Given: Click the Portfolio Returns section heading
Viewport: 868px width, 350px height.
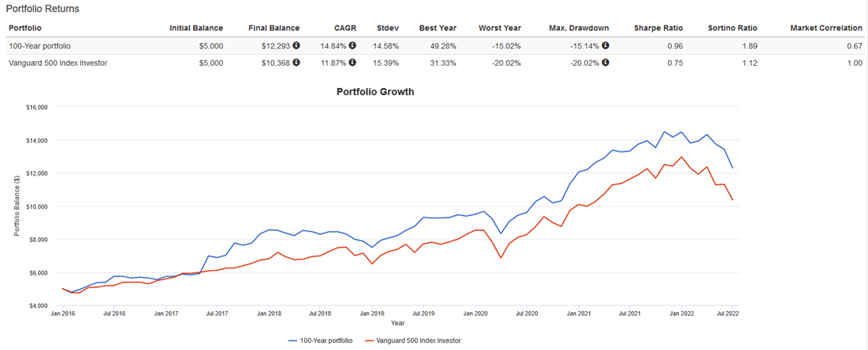Looking at the screenshot, I should click(x=43, y=9).
